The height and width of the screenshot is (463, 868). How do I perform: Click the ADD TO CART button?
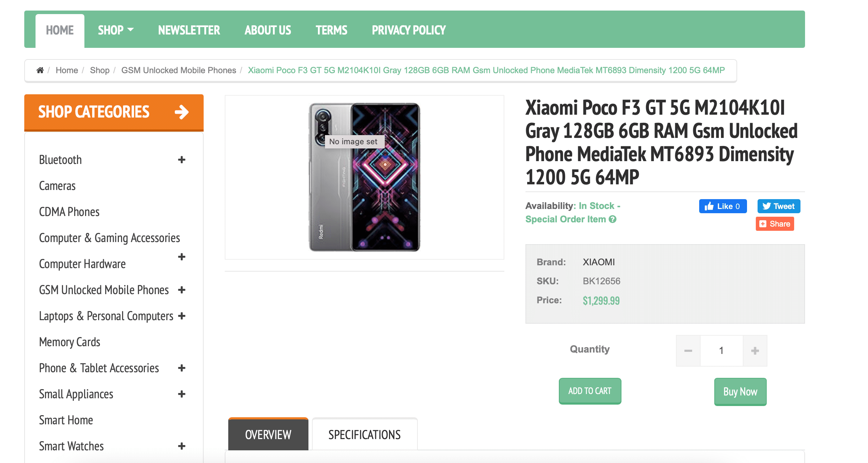[x=590, y=391]
